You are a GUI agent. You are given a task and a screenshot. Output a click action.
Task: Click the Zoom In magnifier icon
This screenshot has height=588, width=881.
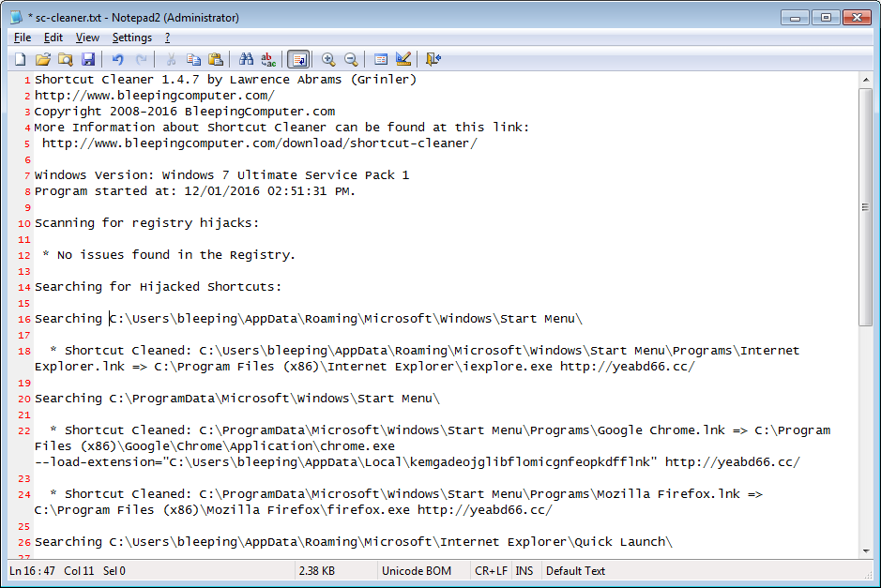point(328,59)
